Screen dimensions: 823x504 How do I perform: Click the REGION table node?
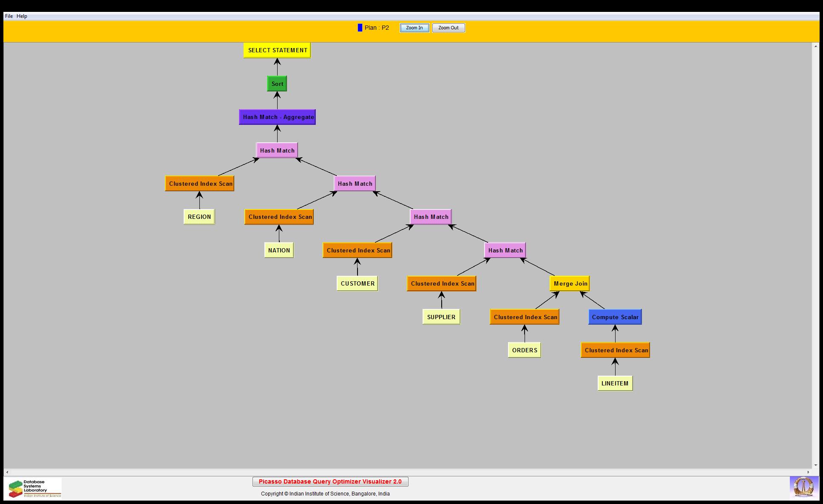point(199,217)
